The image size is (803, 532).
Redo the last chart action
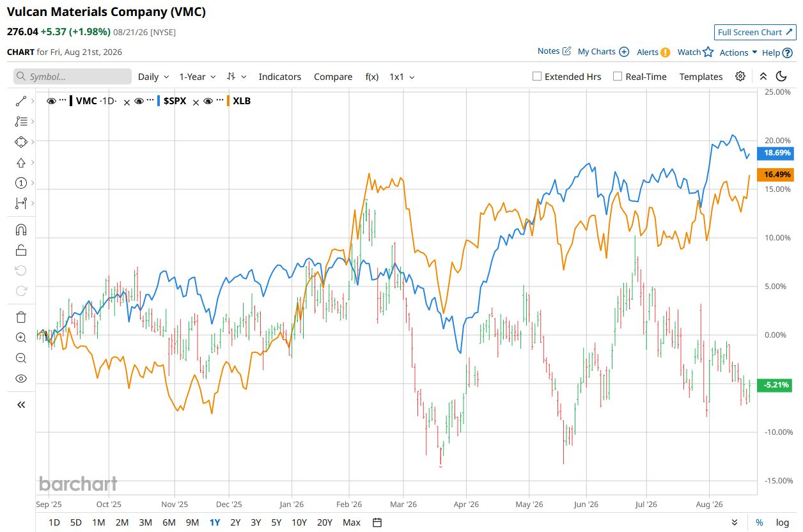(x=20, y=291)
